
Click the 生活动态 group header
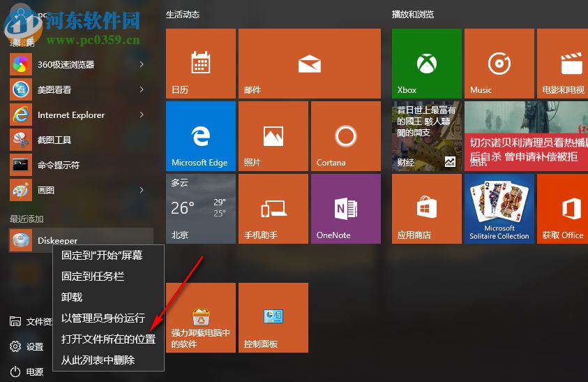[183, 15]
